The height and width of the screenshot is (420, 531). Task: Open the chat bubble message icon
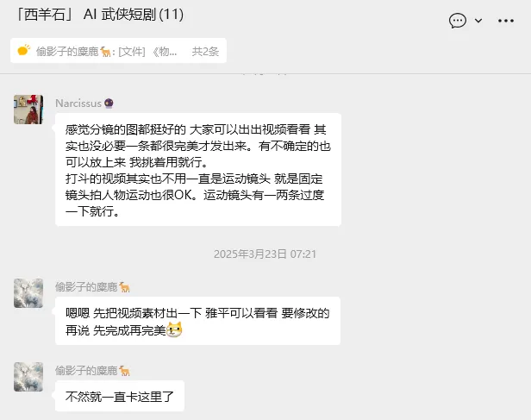tap(458, 21)
